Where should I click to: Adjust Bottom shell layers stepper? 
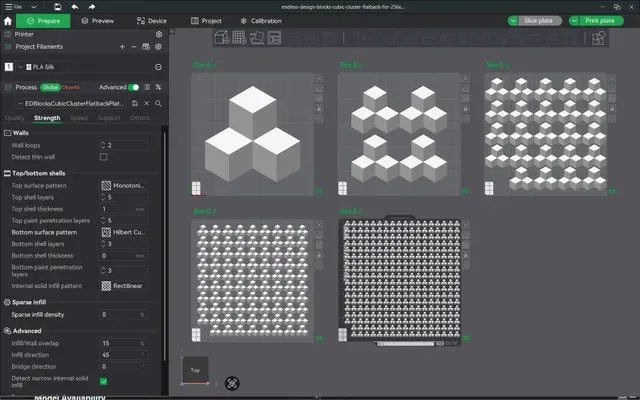(103, 244)
